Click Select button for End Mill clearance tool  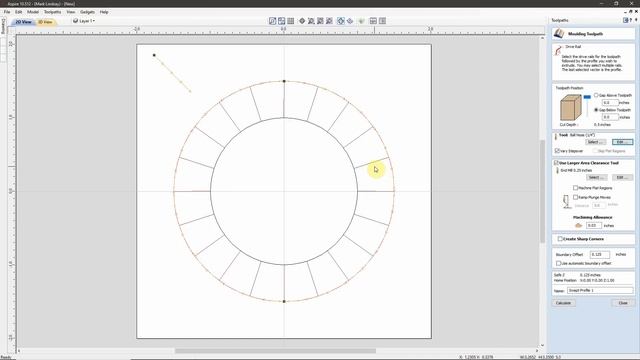[596, 177]
